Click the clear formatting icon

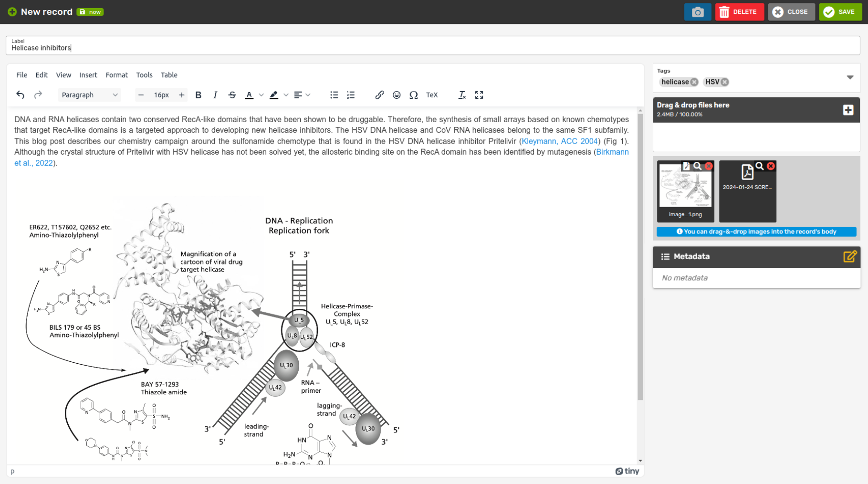[461, 95]
